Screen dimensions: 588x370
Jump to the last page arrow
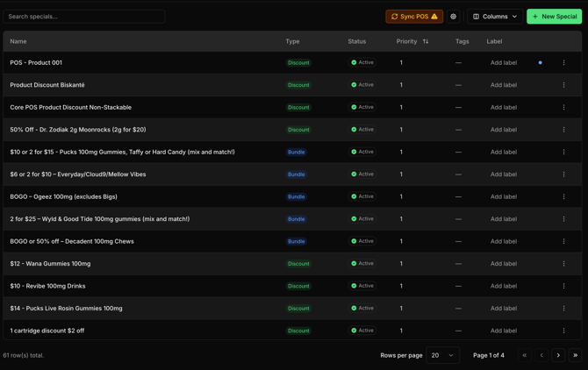575,355
